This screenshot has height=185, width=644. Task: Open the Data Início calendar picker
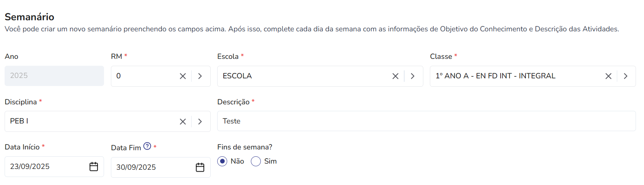94,167
